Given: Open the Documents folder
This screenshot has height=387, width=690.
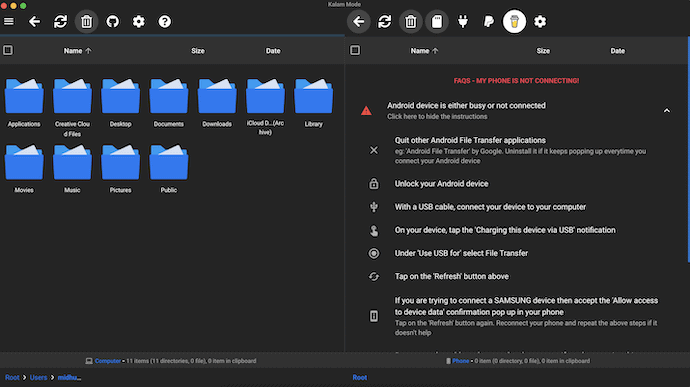Looking at the screenshot, I should coord(169,103).
